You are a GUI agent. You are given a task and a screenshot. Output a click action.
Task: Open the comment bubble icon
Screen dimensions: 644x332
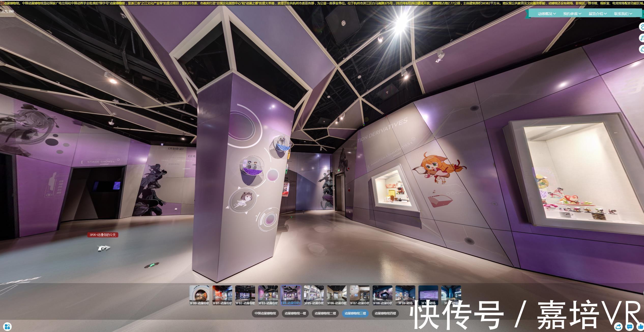pyautogui.click(x=630, y=326)
